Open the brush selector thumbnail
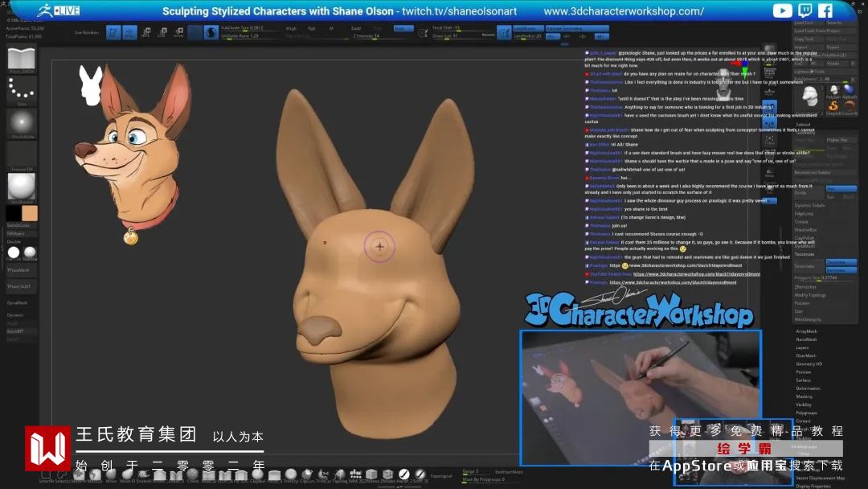This screenshot has width=868, height=489. (22, 60)
